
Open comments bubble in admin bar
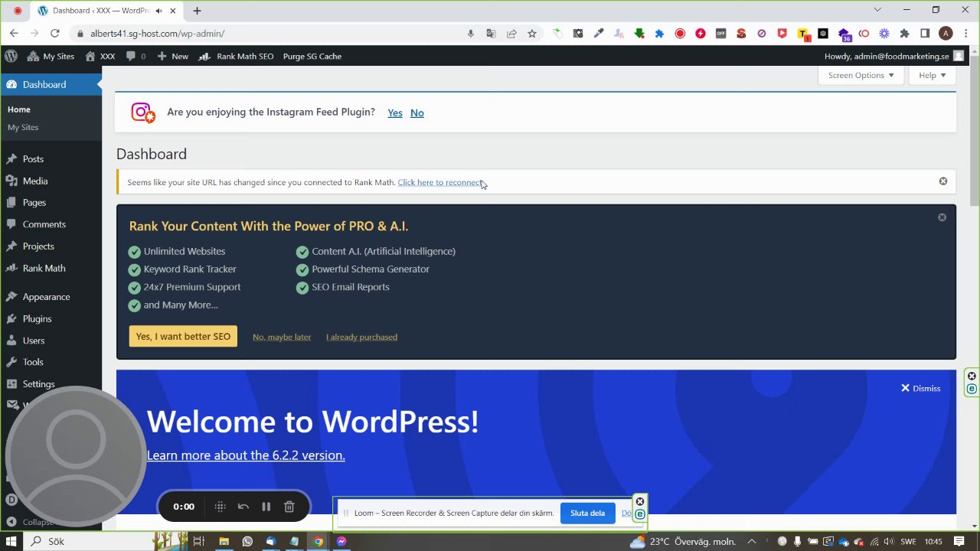136,56
